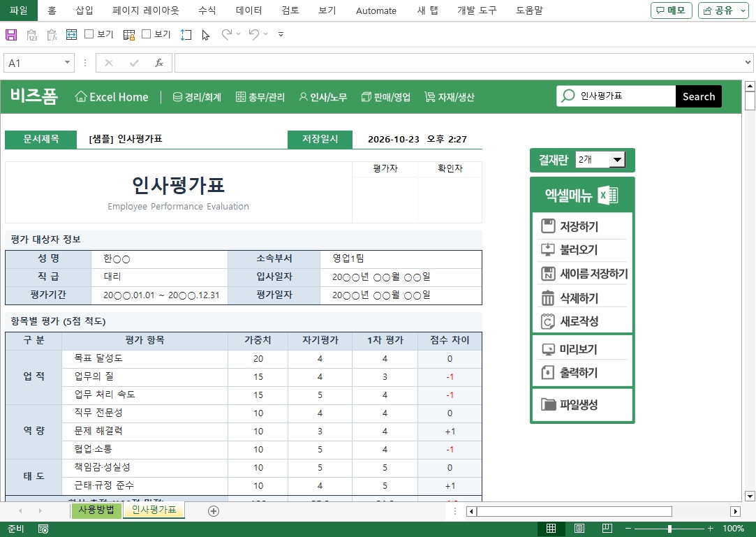Screen dimensions: 756x537
Task: Click the Insert Function fx icon
Action: pos(159,63)
